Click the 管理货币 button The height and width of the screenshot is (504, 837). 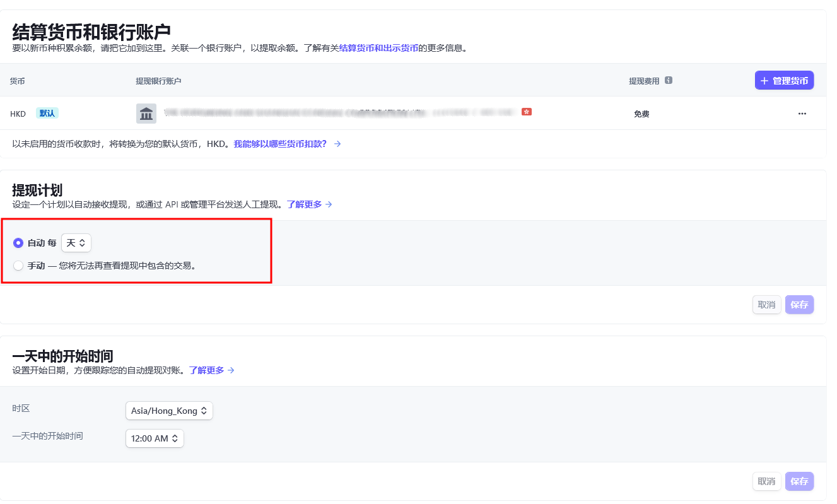[x=784, y=81]
